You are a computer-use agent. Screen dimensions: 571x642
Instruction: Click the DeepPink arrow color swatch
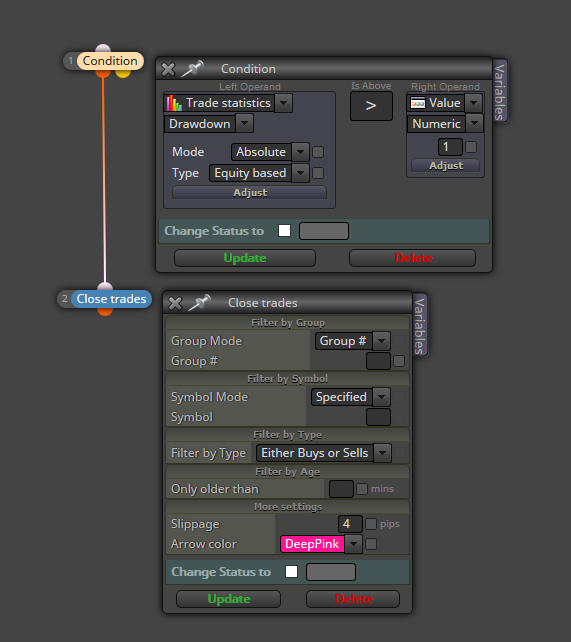coord(312,544)
